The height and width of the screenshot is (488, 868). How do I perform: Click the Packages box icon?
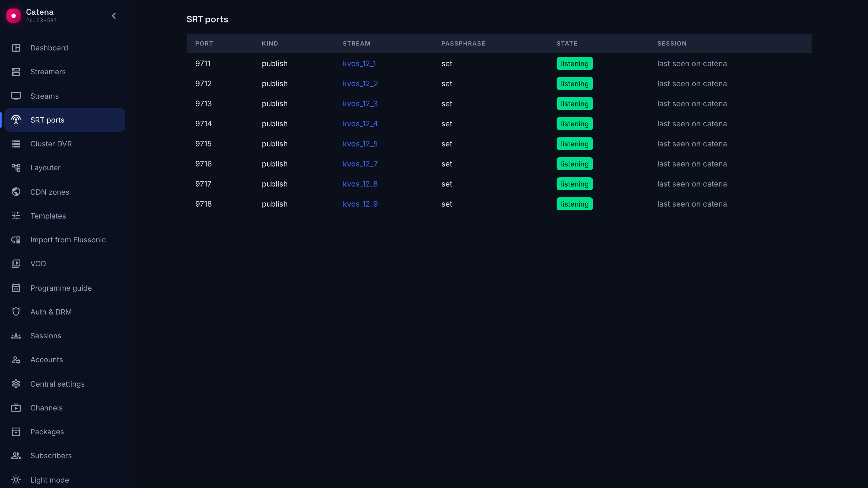coord(16,432)
